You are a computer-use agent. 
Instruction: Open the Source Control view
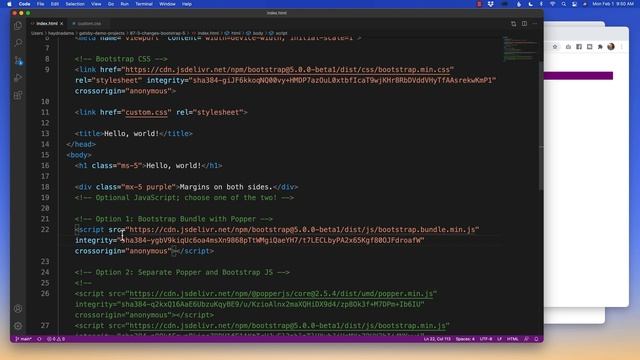pos(18,60)
